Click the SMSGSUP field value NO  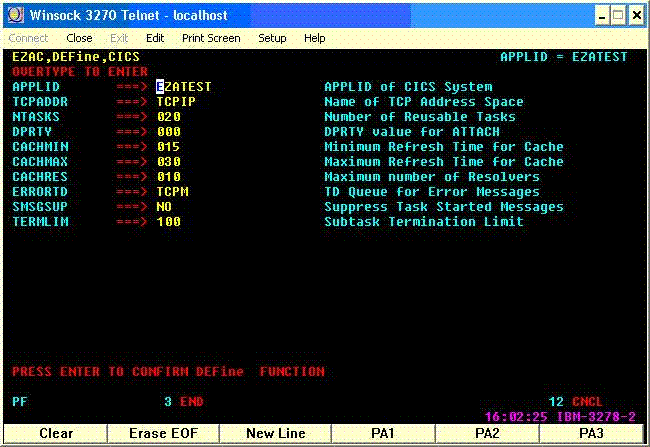[x=164, y=207]
